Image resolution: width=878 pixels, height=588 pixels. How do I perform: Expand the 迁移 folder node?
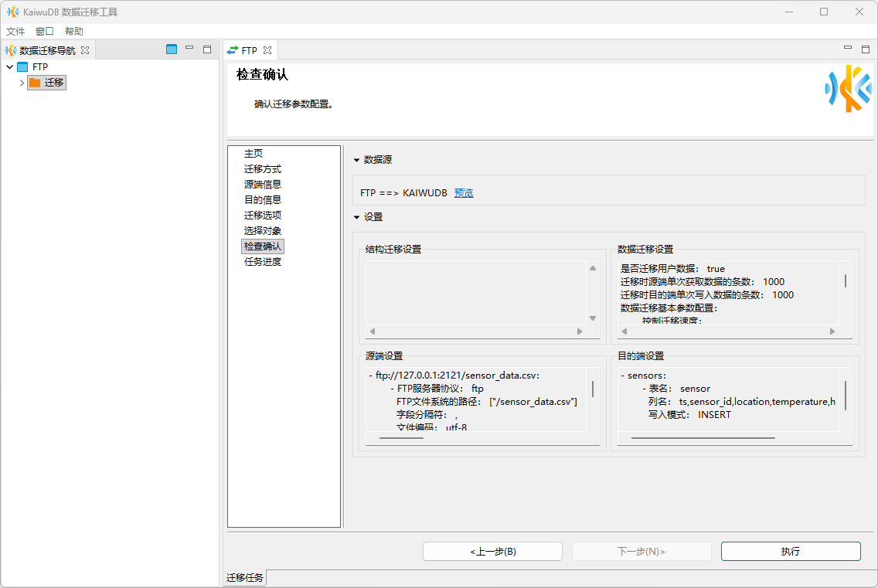pos(22,83)
